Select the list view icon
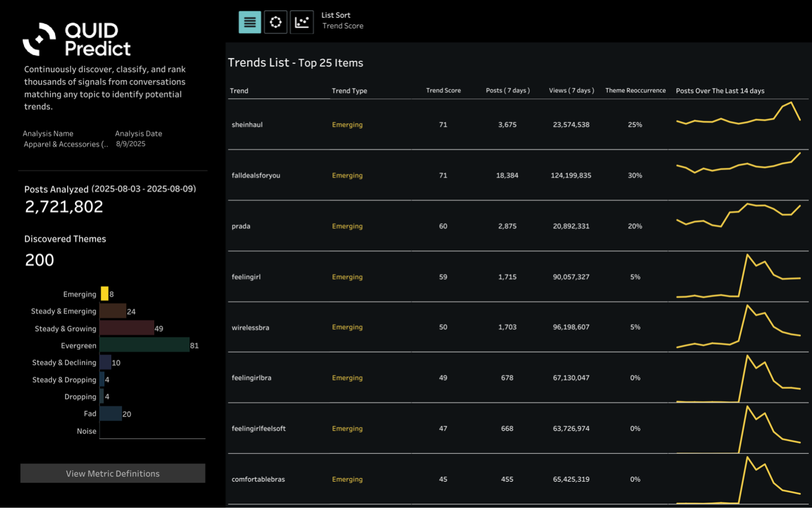Image resolution: width=812 pixels, height=510 pixels. 250,22
